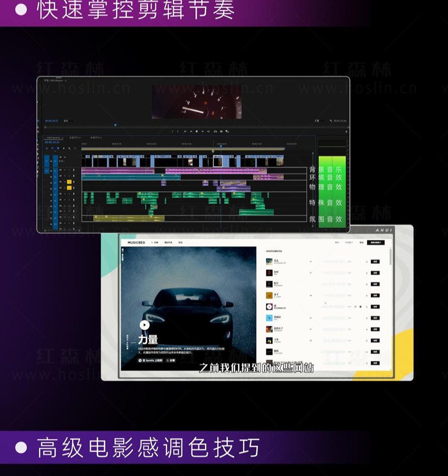This screenshot has height=476, width=448.
Task: Toggle the timeline snap magnet icon
Action: click(52, 148)
